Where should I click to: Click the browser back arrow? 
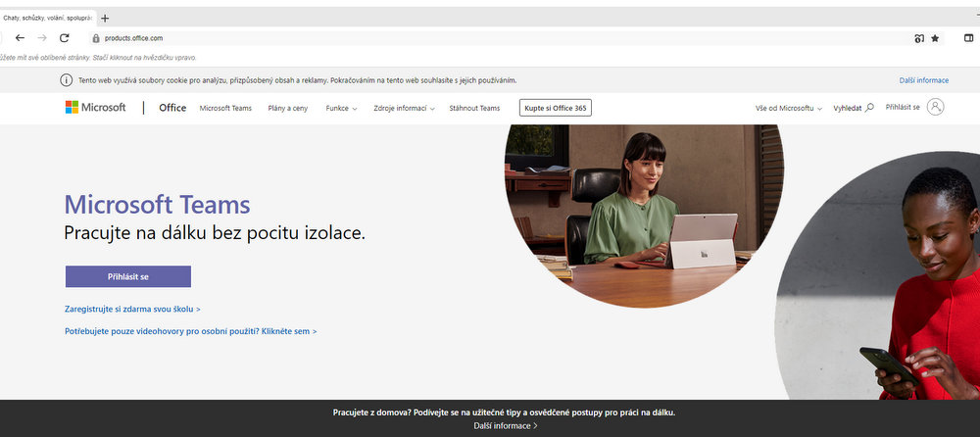click(20, 38)
